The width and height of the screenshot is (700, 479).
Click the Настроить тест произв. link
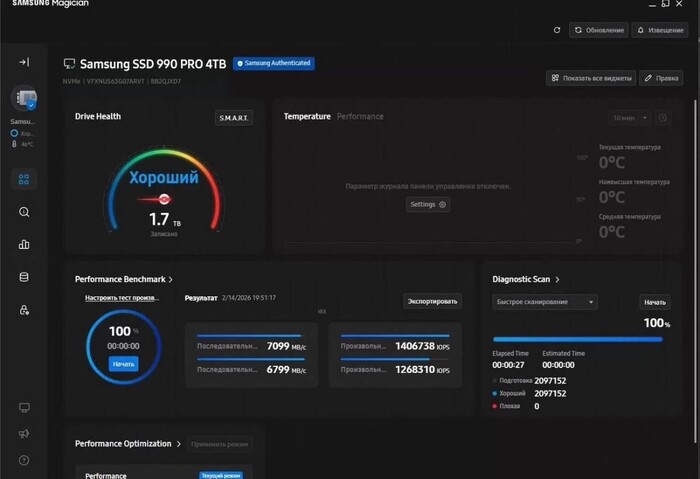[x=121, y=298]
